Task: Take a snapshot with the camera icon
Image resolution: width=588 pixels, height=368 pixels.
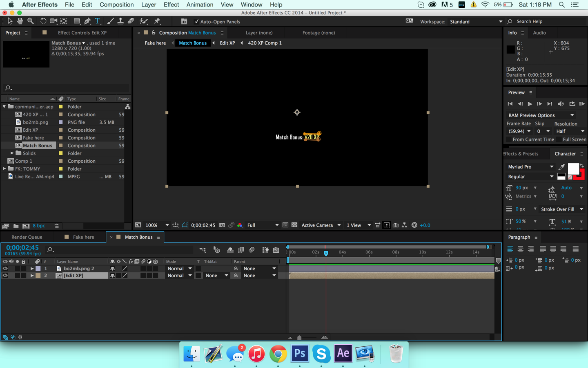Action: pyautogui.click(x=222, y=225)
